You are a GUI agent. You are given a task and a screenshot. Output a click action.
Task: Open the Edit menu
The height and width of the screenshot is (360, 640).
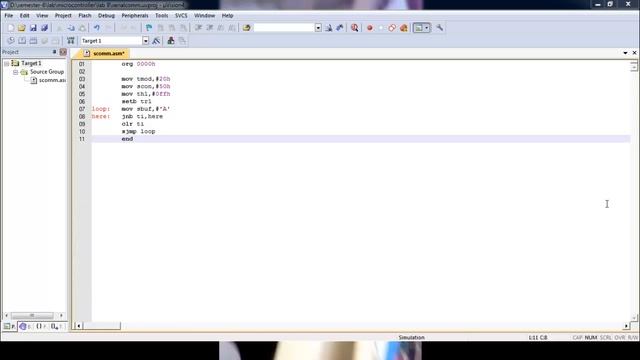[24, 16]
